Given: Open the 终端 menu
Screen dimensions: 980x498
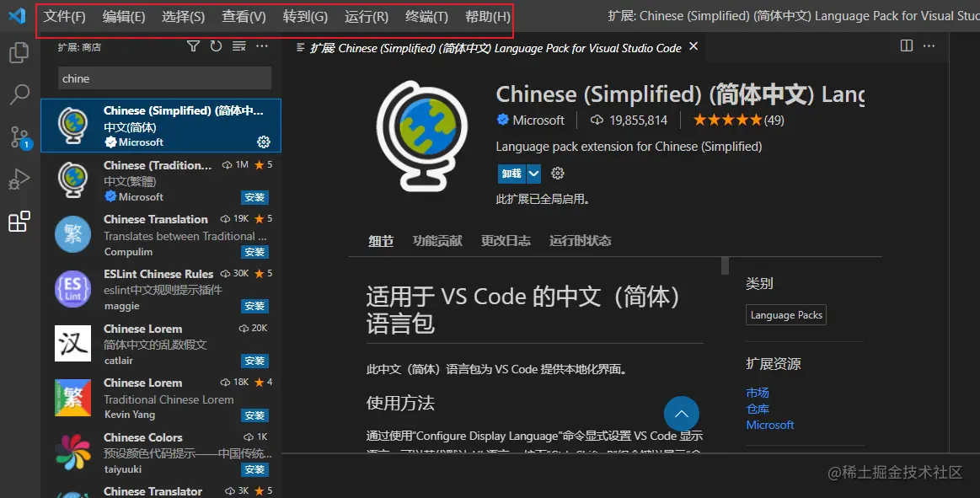Looking at the screenshot, I should coord(426,15).
